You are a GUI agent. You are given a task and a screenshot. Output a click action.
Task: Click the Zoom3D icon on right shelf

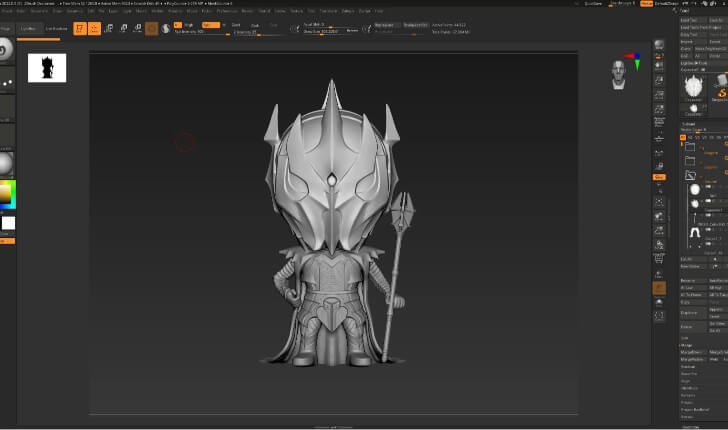(659, 231)
